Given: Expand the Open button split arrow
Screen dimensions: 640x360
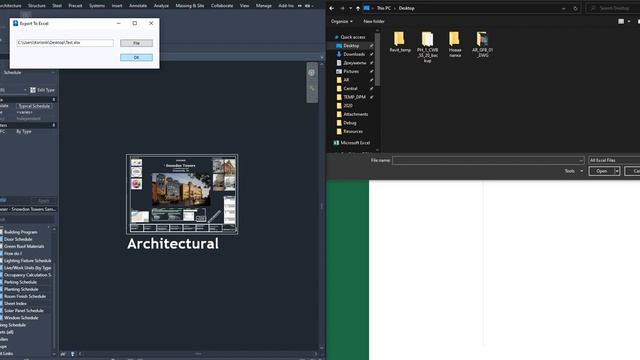Looking at the screenshot, I should tap(617, 171).
